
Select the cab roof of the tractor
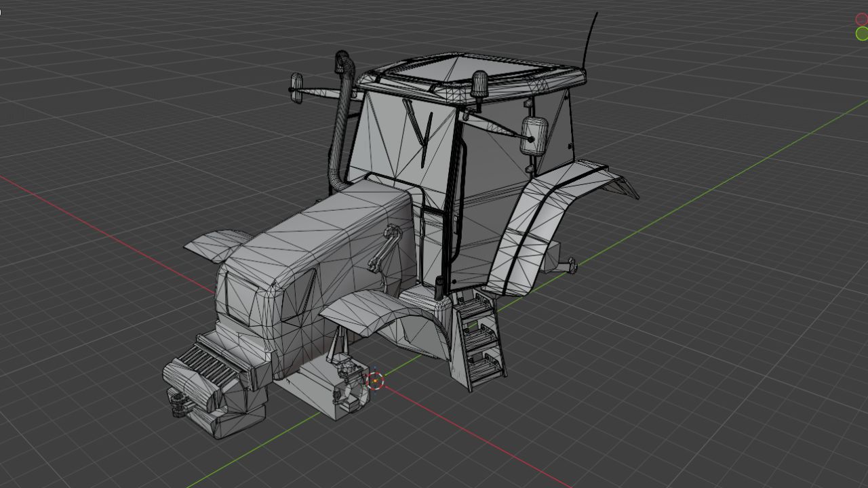tap(471, 76)
